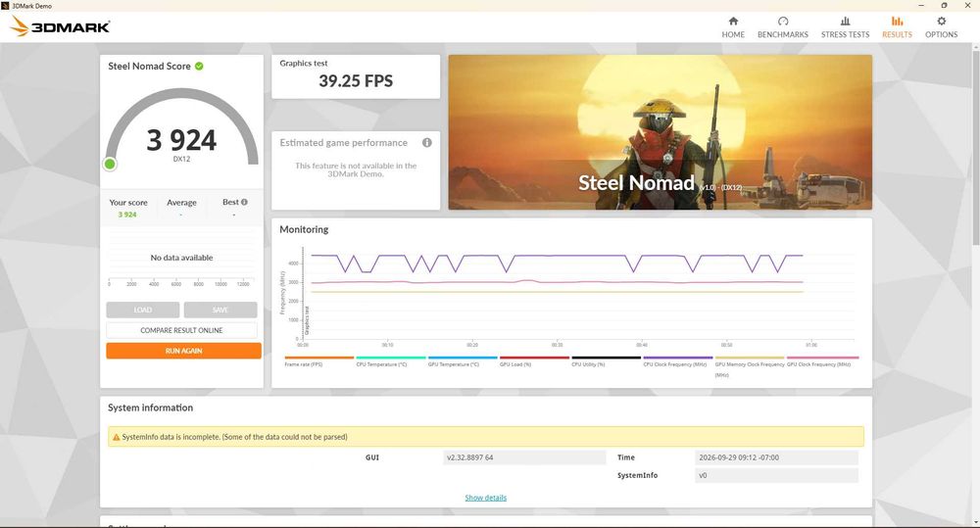This screenshot has width=980, height=528.
Task: Click the info icon beside Best
Action: 244,202
